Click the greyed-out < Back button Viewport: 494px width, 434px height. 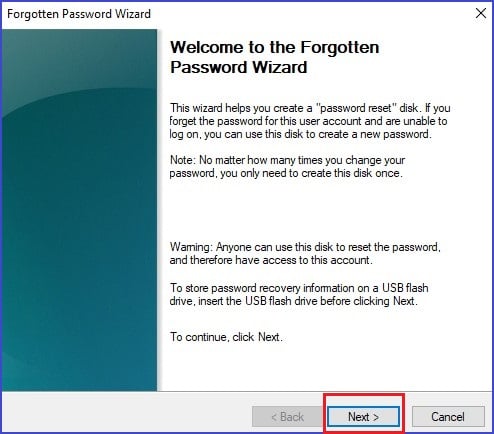[287, 416]
